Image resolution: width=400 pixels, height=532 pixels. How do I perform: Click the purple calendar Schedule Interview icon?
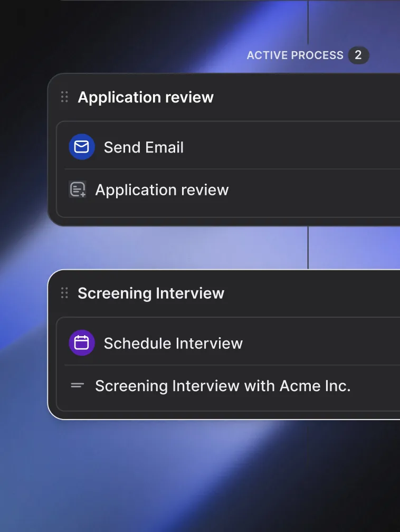[82, 343]
